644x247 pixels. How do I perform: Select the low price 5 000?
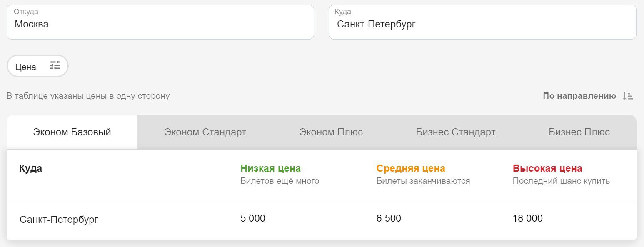253,218
